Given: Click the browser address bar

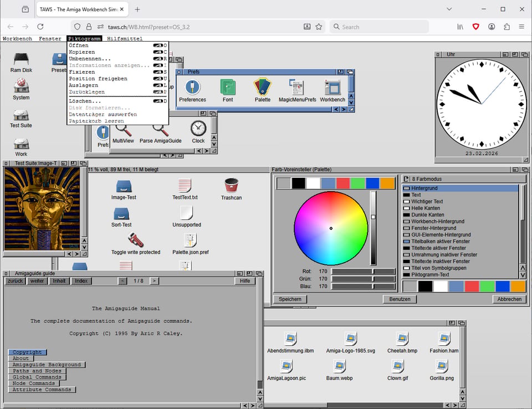Looking at the screenshot, I should click(x=198, y=27).
